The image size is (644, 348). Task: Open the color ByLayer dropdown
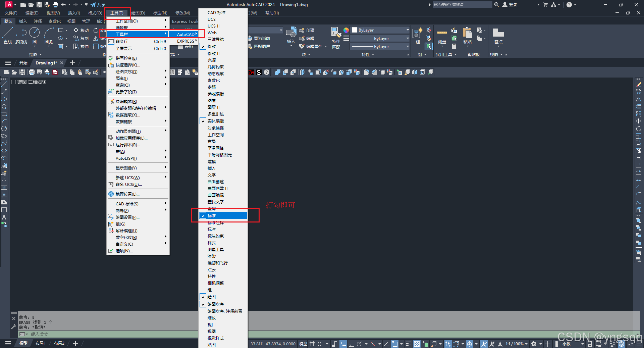[x=380, y=30]
